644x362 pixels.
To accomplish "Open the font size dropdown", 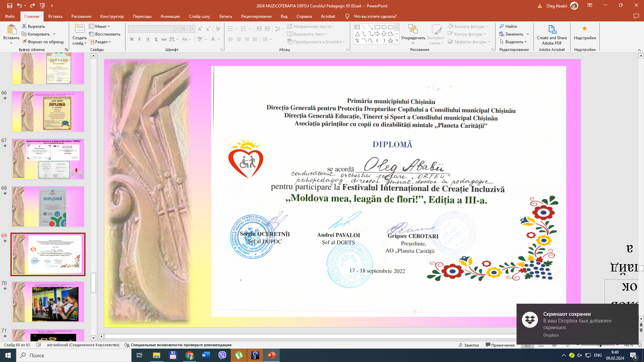I will tap(193, 29).
